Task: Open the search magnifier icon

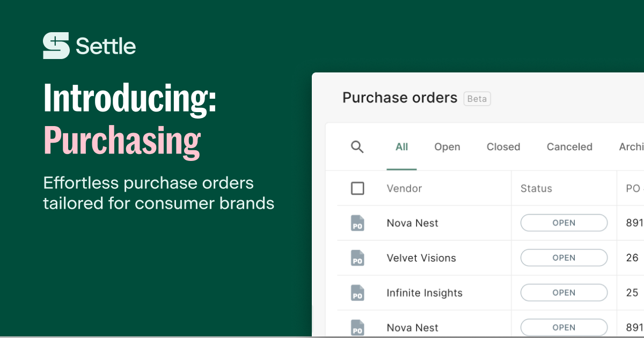Action: coord(357,147)
